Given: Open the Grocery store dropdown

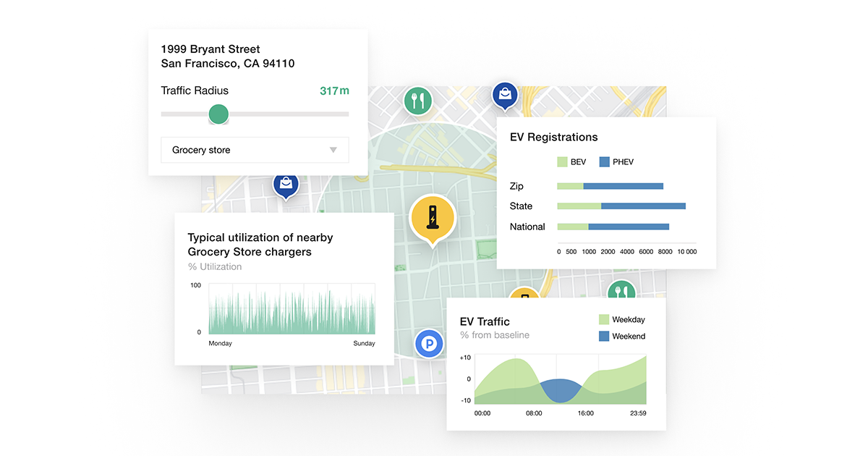Looking at the screenshot, I should click(x=255, y=150).
